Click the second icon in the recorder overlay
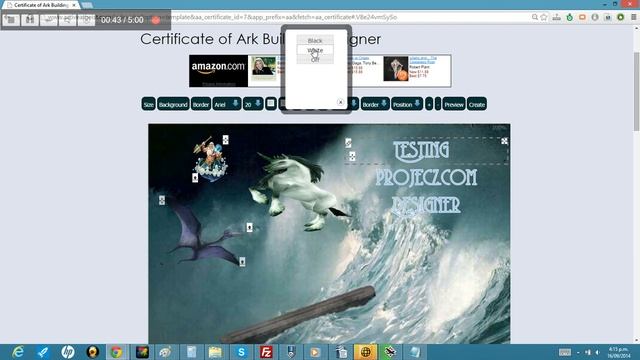This screenshot has width=640, height=360. click(29, 20)
